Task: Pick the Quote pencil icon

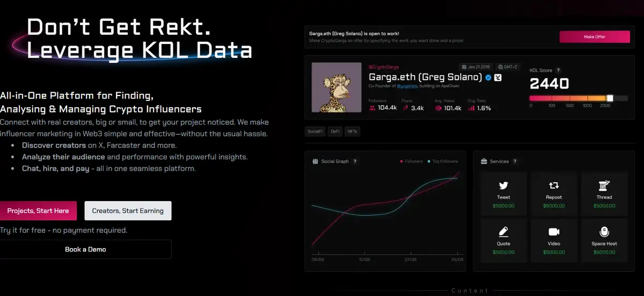Action: click(x=503, y=232)
